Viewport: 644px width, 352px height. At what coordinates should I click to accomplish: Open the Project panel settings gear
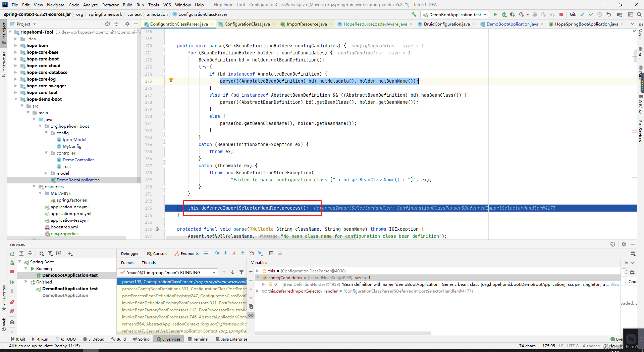(x=127, y=24)
